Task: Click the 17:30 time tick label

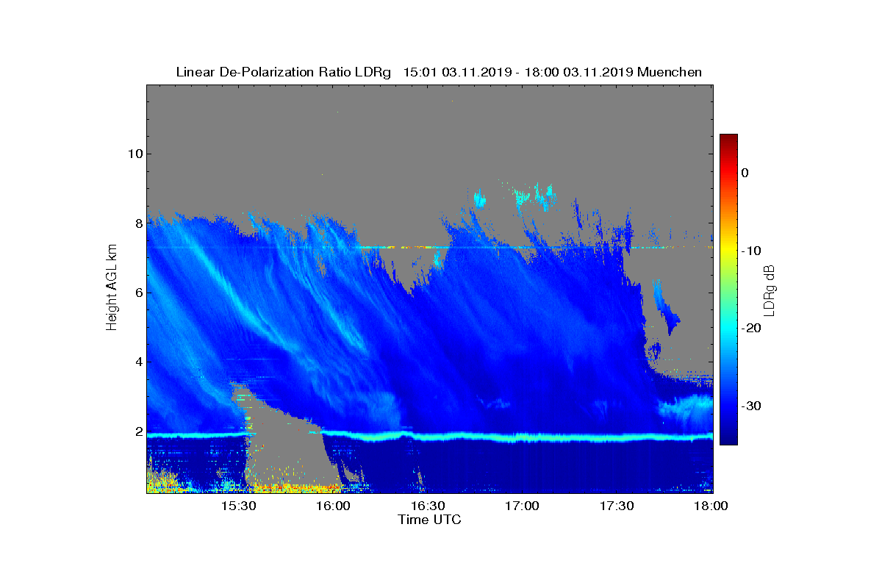Action: 617,506
